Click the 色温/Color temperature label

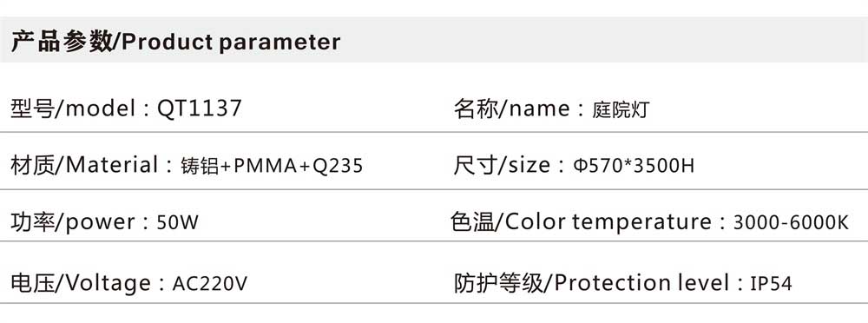[x=581, y=222]
